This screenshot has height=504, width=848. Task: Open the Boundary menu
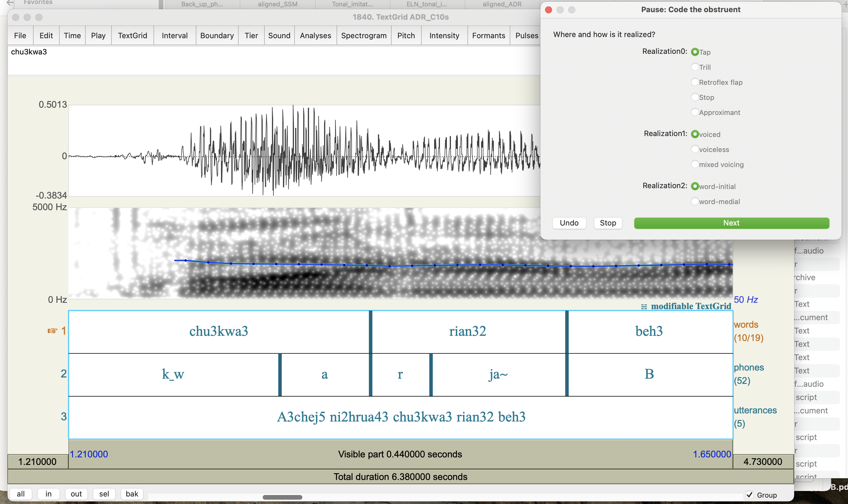tap(217, 36)
